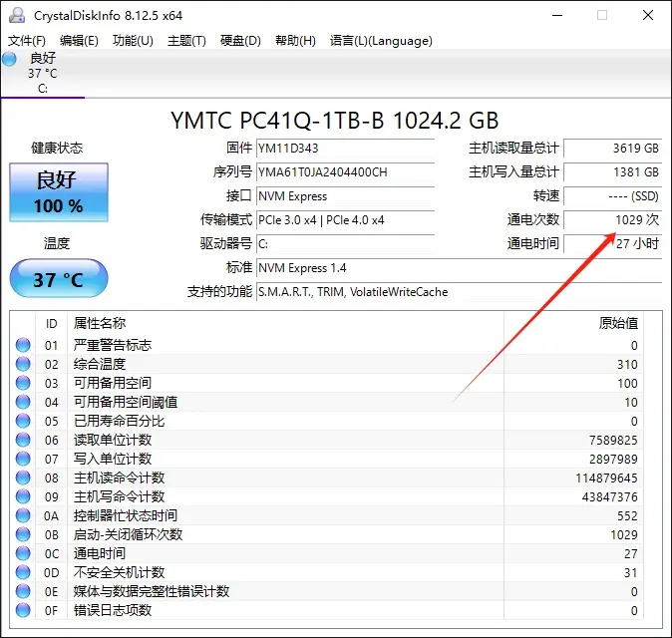
Task: Open the 文件(F) menu
Action: pos(27,41)
